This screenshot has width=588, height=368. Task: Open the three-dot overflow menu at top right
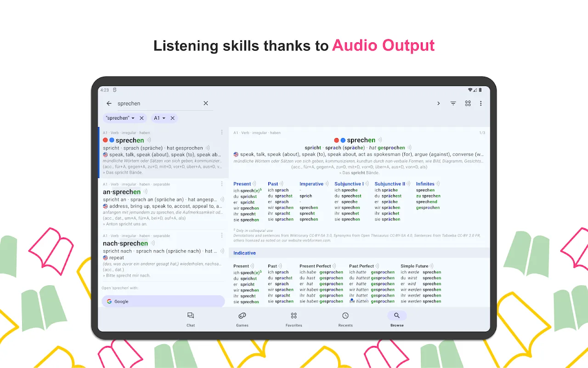(481, 103)
